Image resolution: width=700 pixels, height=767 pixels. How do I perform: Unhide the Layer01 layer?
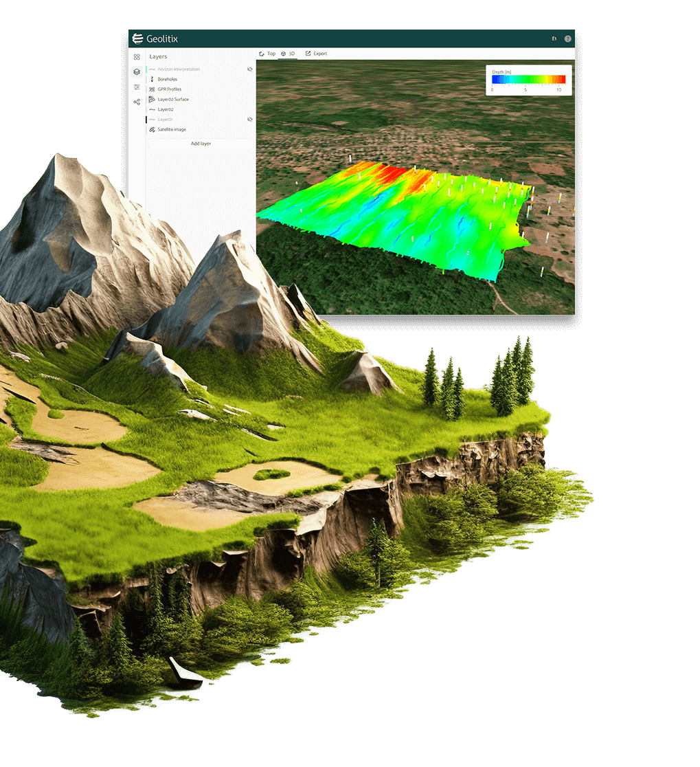250,119
